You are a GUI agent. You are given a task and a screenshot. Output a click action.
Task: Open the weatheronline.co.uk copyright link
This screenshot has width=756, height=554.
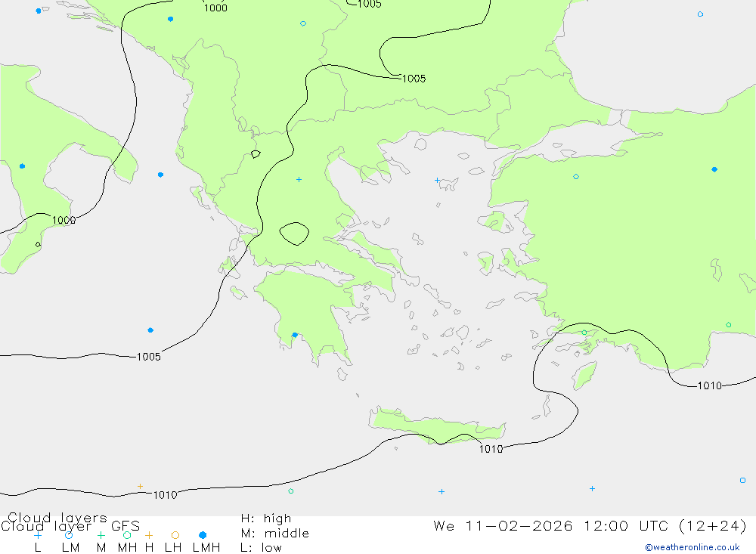692,547
